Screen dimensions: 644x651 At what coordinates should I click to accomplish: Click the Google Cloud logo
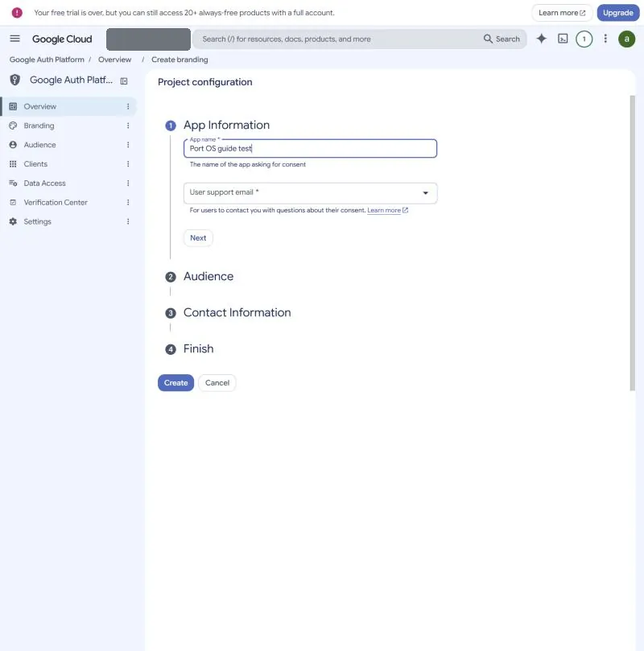point(62,39)
